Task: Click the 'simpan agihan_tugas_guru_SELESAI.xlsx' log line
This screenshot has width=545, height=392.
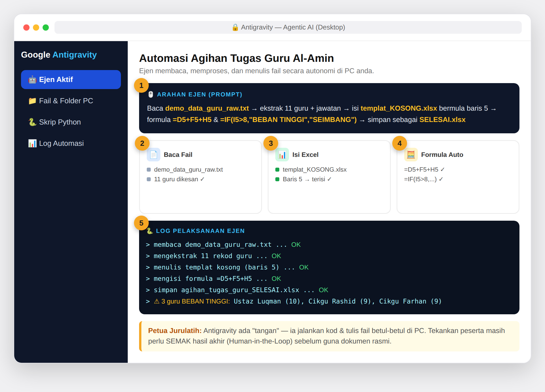Action: (237, 290)
